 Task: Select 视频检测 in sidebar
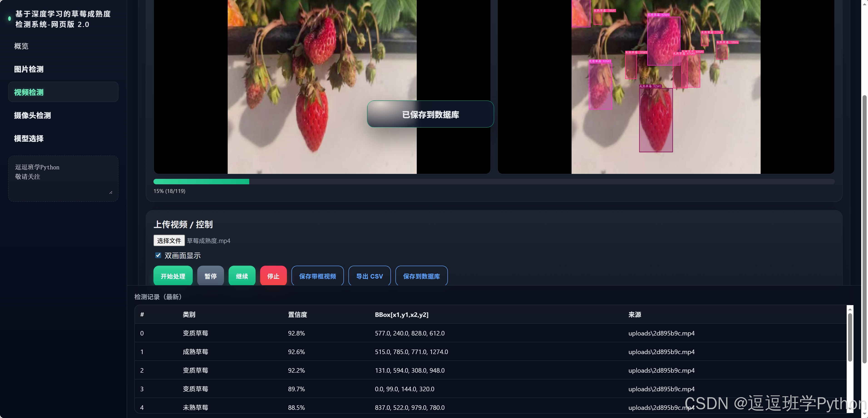[29, 92]
